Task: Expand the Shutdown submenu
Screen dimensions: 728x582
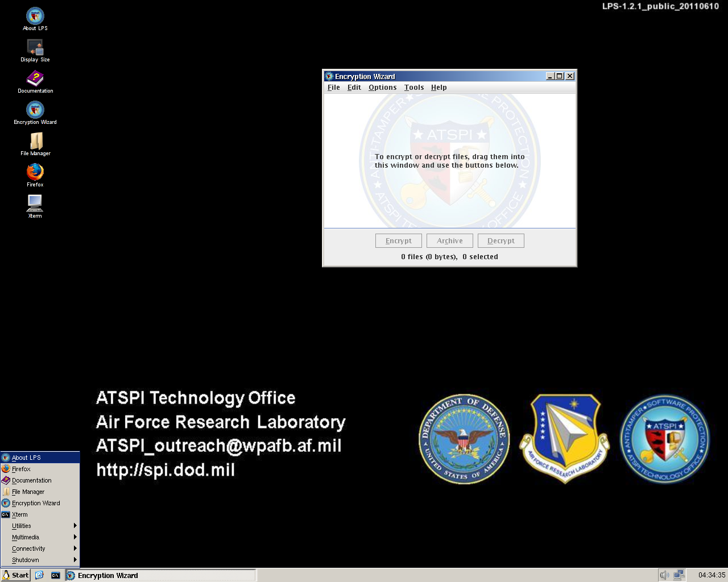Action: tap(40, 560)
